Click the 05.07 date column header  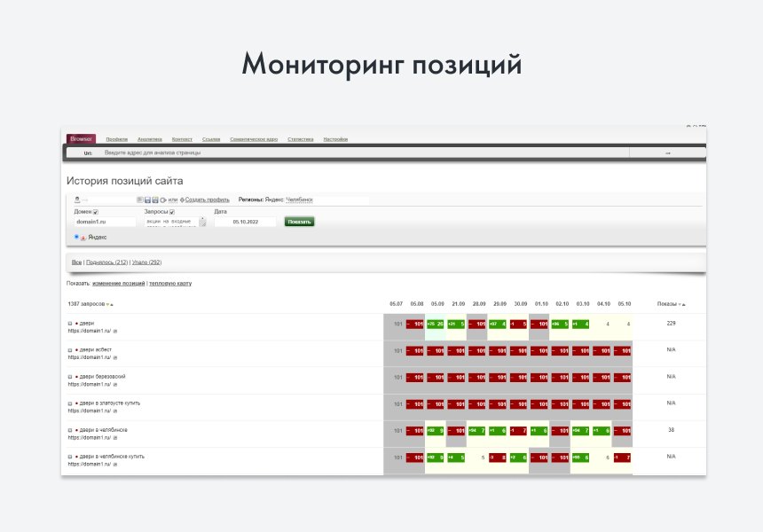click(396, 304)
